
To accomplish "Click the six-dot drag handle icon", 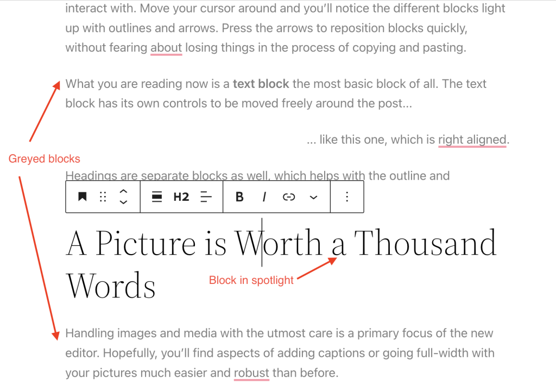I will pos(103,197).
